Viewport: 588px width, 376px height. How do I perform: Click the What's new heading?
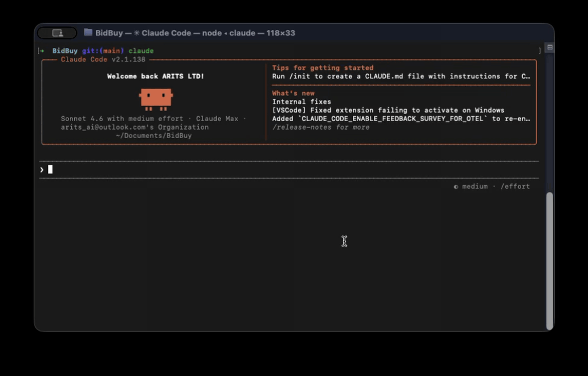pos(293,93)
